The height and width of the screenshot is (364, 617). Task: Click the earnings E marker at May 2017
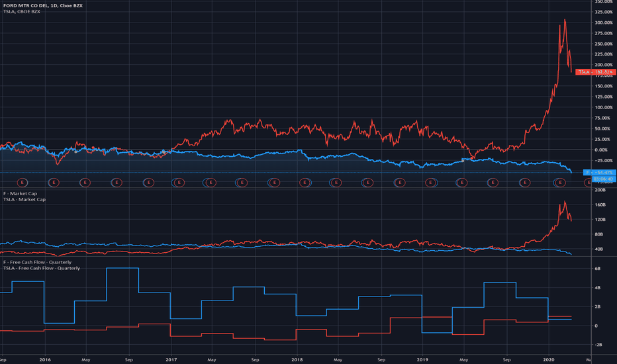coord(211,183)
